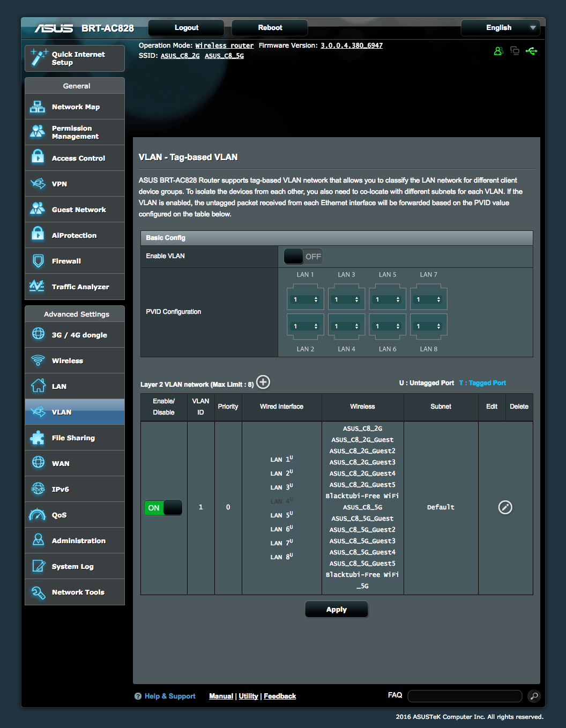
Task: Click the add VLAN network plus icon
Action: pos(263,382)
